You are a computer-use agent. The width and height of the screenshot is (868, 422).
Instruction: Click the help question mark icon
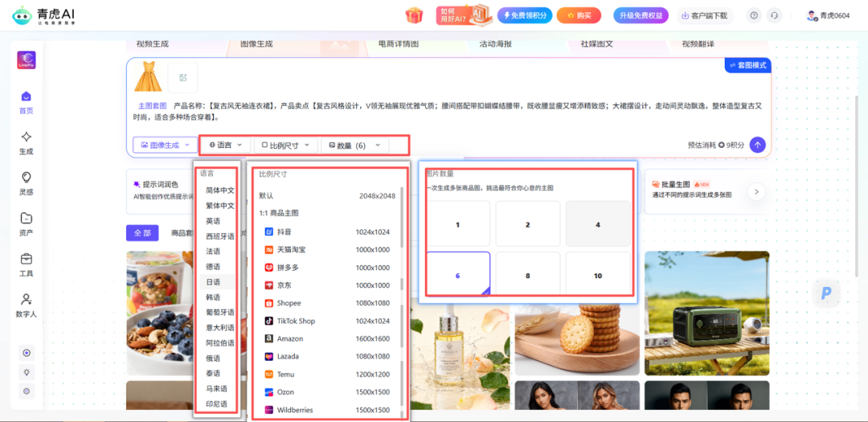tap(753, 15)
